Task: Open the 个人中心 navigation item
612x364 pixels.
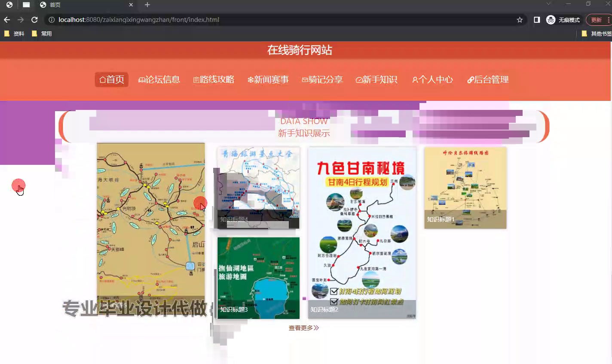Action: pyautogui.click(x=432, y=79)
